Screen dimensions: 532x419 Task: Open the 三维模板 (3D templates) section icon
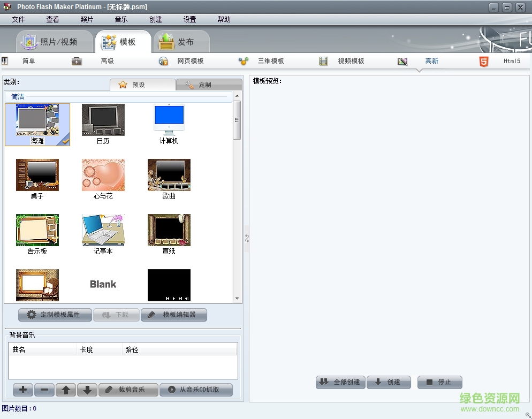point(244,61)
